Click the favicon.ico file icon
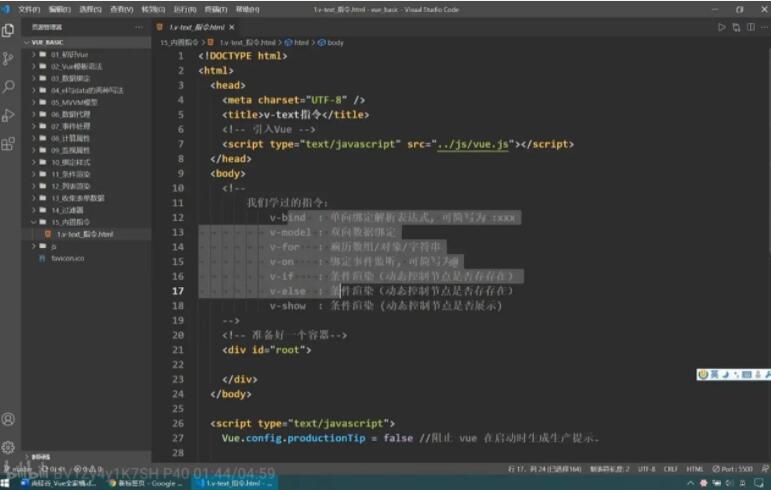Viewport: 771px width, 490px height. (x=42, y=258)
